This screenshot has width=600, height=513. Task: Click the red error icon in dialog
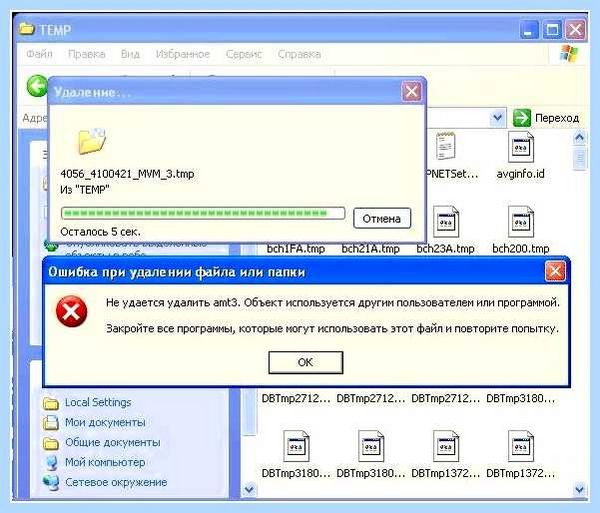tap(72, 312)
